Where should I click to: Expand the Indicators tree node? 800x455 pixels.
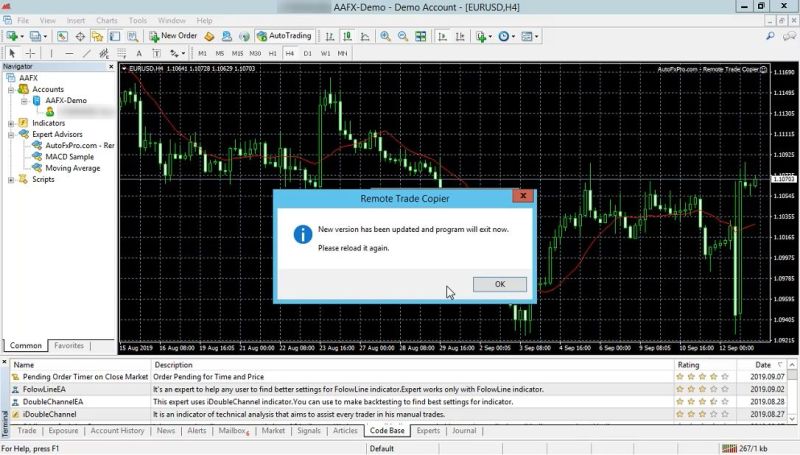(11, 123)
